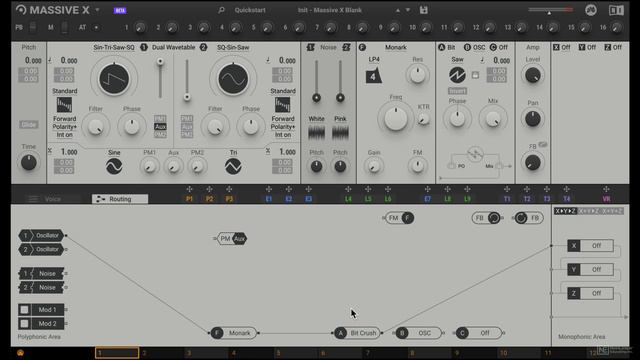Toggle the insert C Off module
640x360 pixels.
(479, 333)
